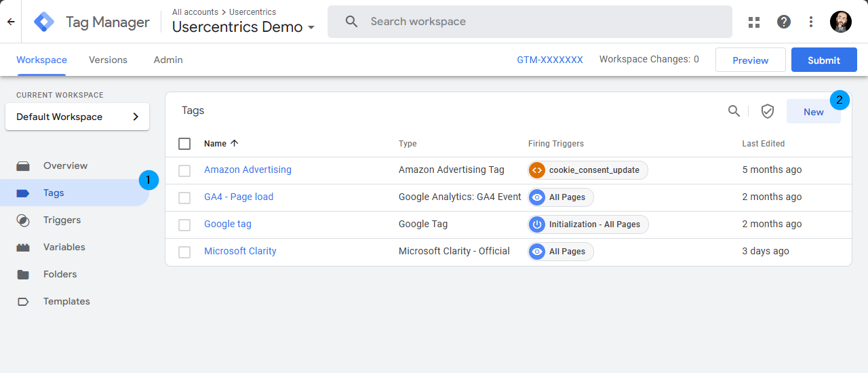
Task: Click the Last Edited column header
Action: tap(764, 144)
